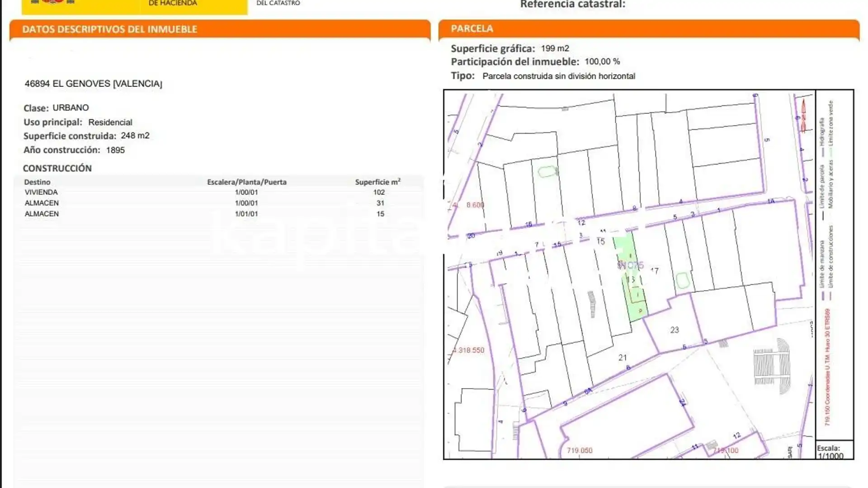Select the PARCELA section header
This screenshot has width=868, height=488.
472,28
